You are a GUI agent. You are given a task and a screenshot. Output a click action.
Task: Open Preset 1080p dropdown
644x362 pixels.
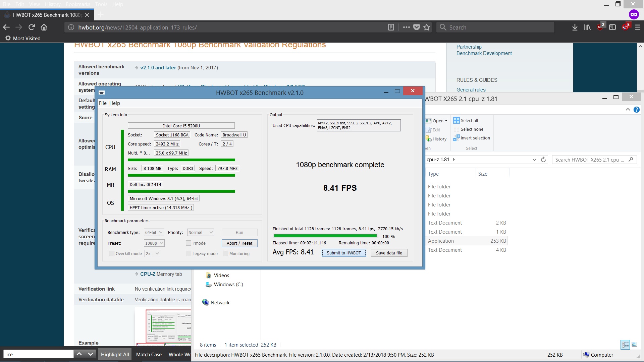[154, 243]
